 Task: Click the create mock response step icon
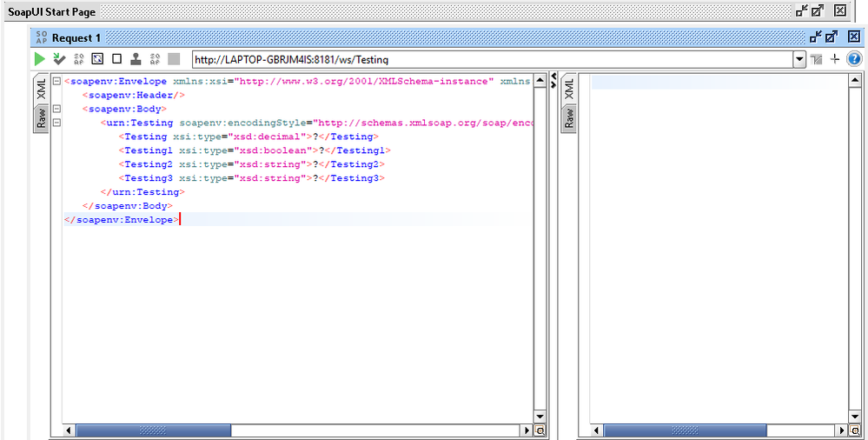point(78,59)
